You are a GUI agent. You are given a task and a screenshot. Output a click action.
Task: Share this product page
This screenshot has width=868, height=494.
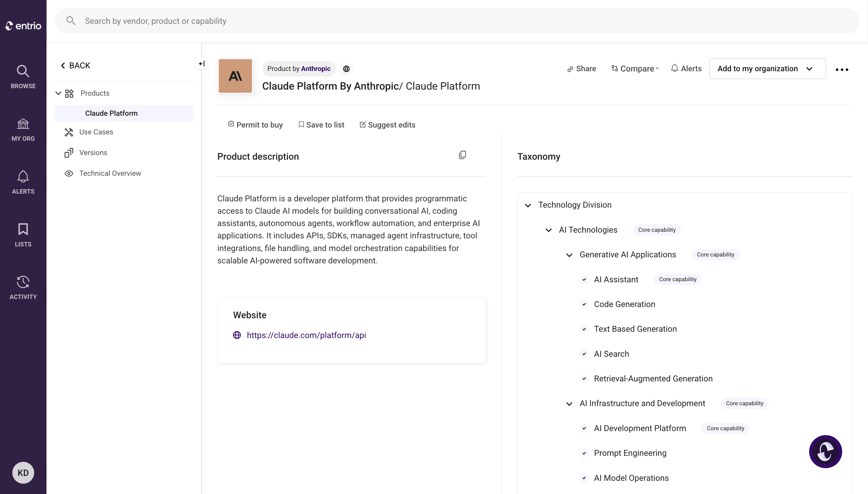click(582, 69)
